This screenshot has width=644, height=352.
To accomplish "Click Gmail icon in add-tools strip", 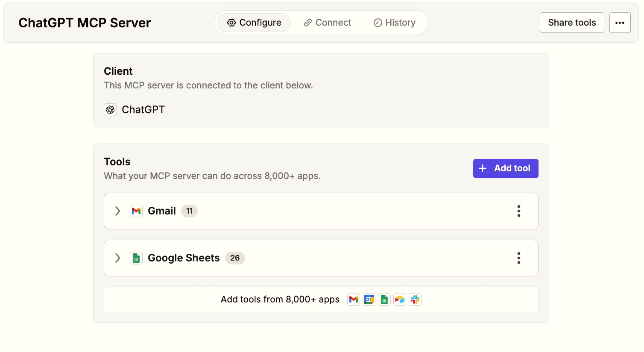I will coord(354,299).
